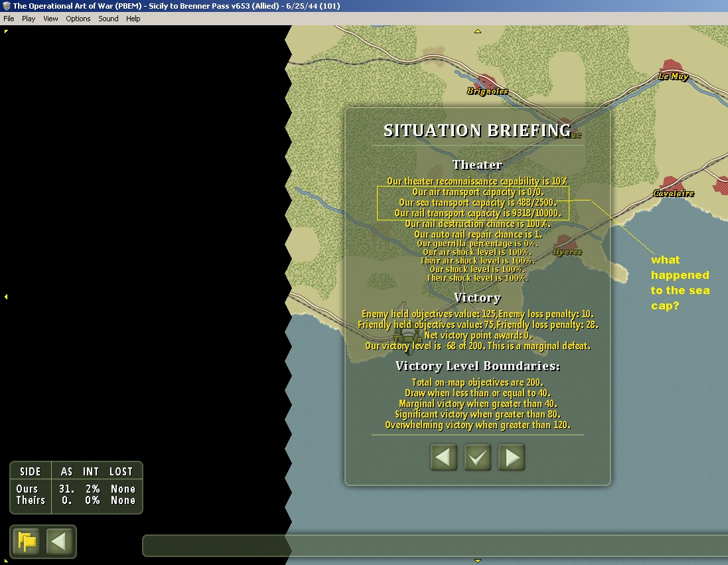Open the Help menu
This screenshot has width=728, height=565.
tap(133, 19)
